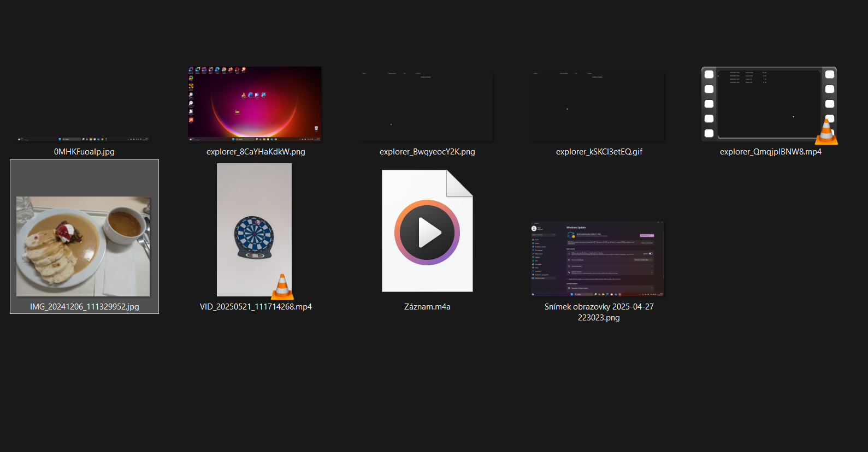Click the 0MHKFuoalp.jpg file name
868x452 pixels.
coord(84,152)
